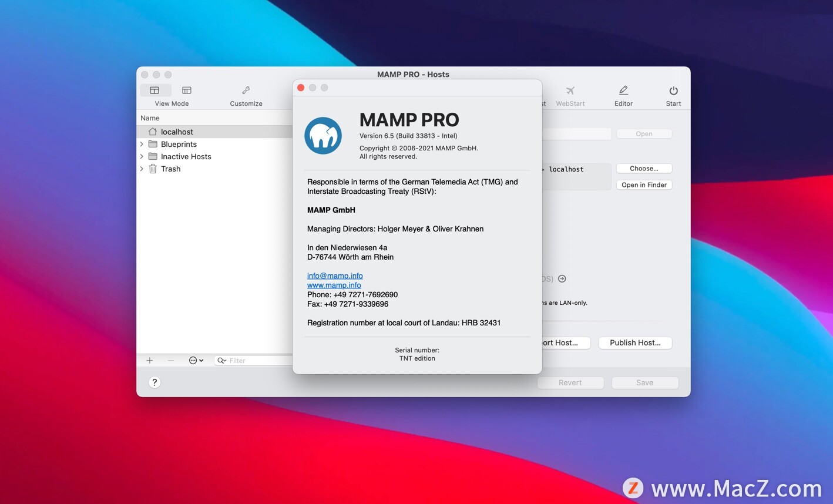Click the filter magnifier icon
Image resolution: width=833 pixels, height=504 pixels.
[x=221, y=361]
